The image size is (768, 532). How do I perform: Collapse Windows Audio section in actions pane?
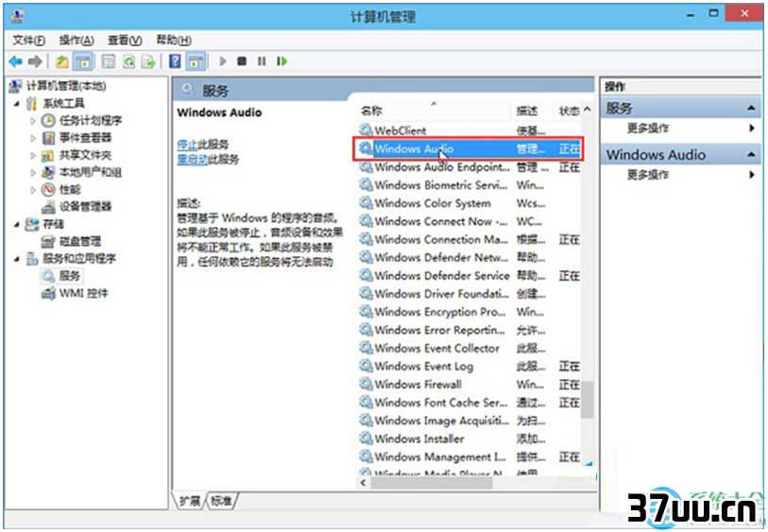click(x=751, y=155)
